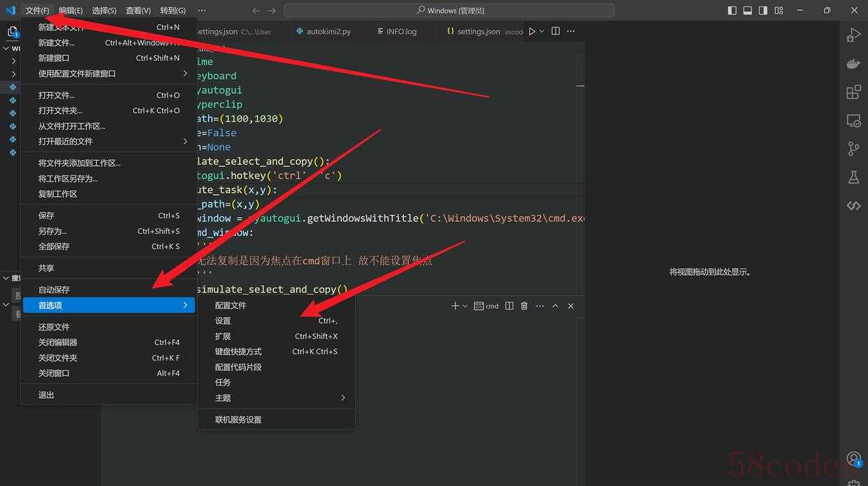
Task: Choose 打开文件夹... menu entry
Action: click(x=109, y=110)
